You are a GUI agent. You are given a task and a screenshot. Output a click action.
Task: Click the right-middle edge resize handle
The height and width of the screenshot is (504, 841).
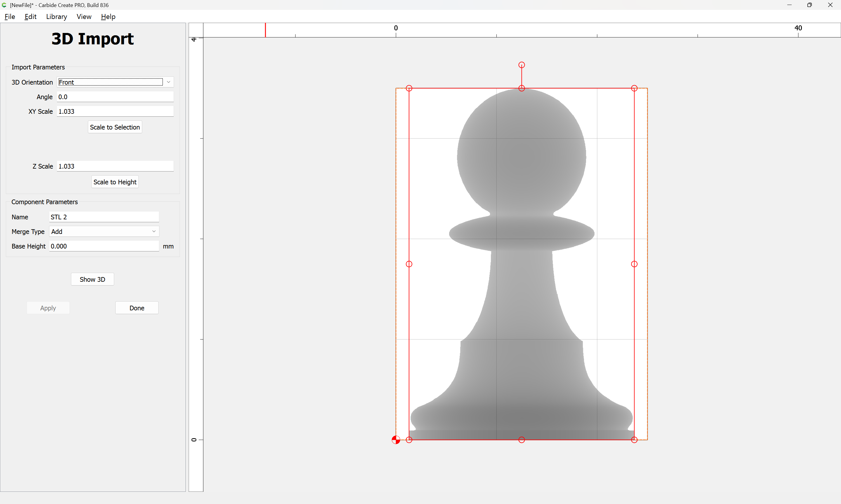click(634, 264)
